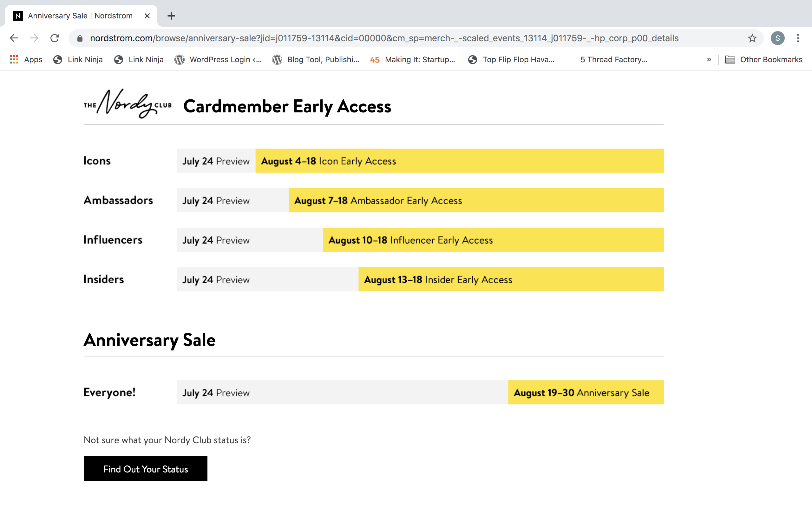Expand hidden bookmarks with the chevron

coord(709,59)
